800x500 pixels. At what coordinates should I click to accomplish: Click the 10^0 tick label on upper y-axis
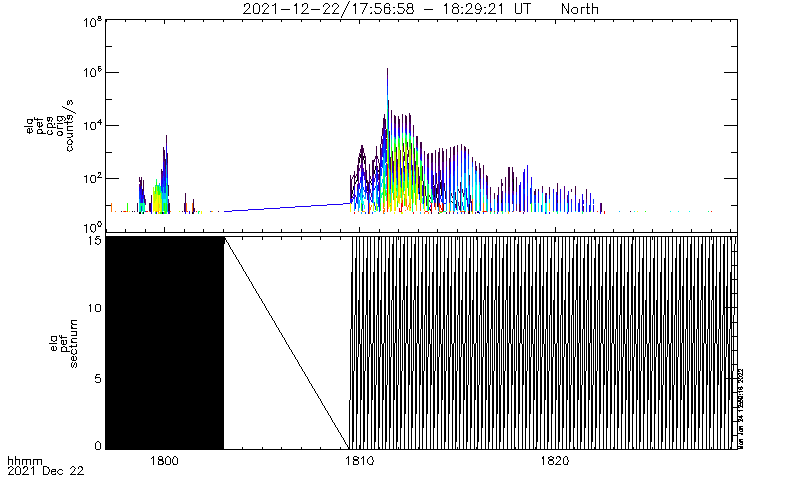click(x=93, y=228)
